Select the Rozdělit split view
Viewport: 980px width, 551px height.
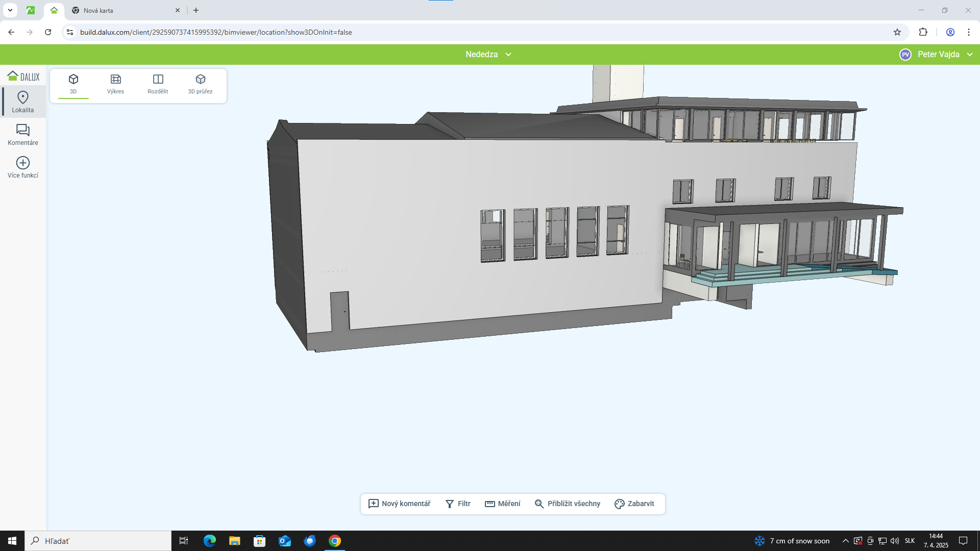pyautogui.click(x=158, y=84)
